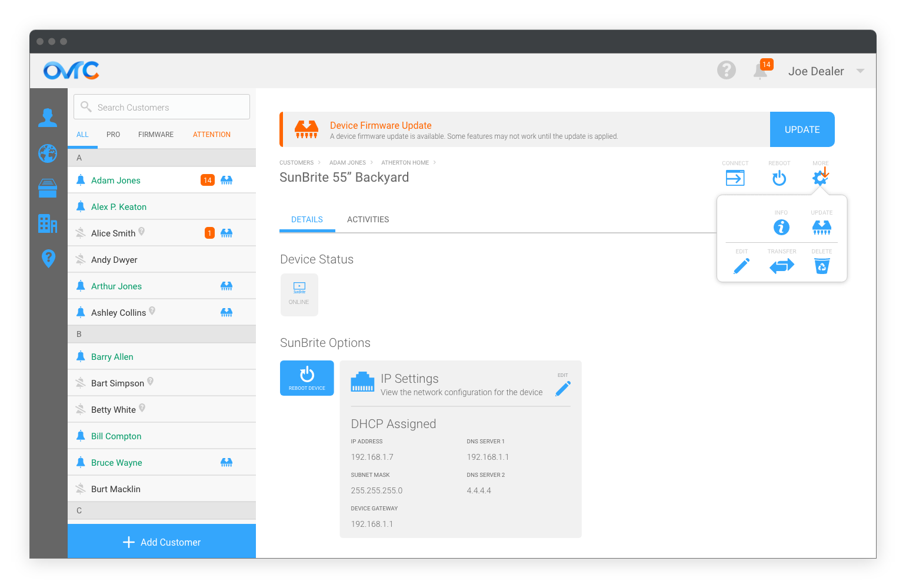The height and width of the screenshot is (588, 906).
Task: Toggle notification bell for Barry Allen
Action: click(81, 356)
